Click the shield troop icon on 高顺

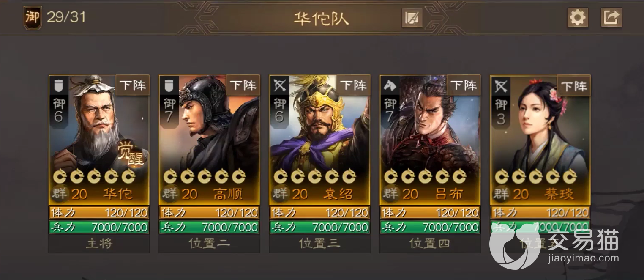[x=169, y=86]
